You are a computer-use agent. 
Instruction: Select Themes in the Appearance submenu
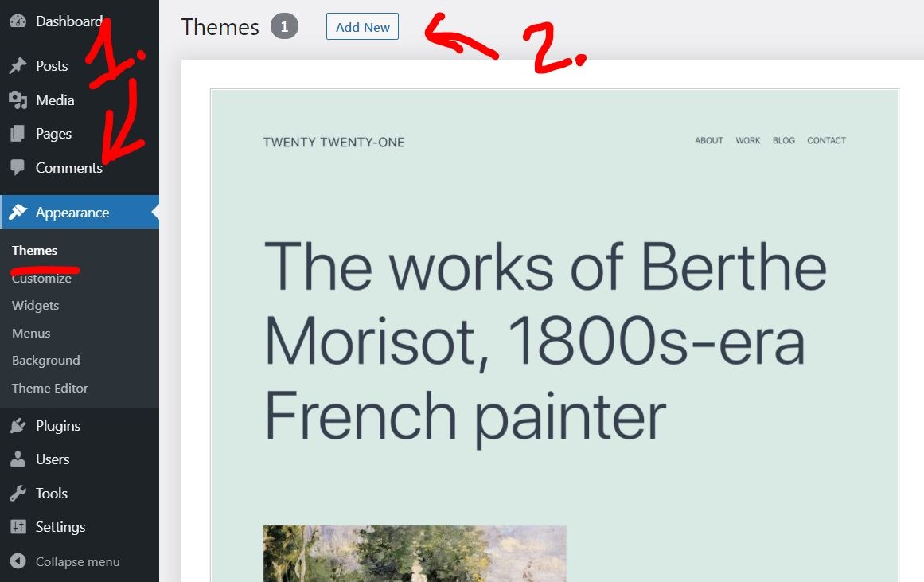(34, 250)
